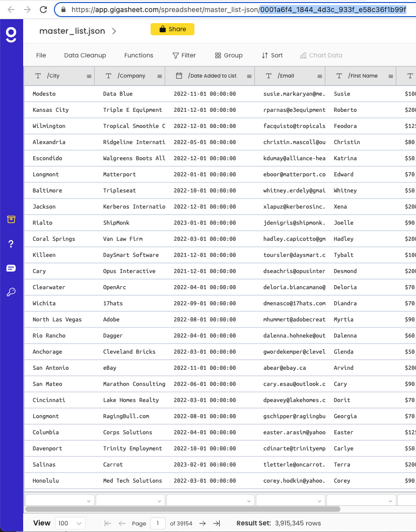Screen dimensions: 416x532
Task: Open the View page-size dropdown
Action: click(70, 523)
